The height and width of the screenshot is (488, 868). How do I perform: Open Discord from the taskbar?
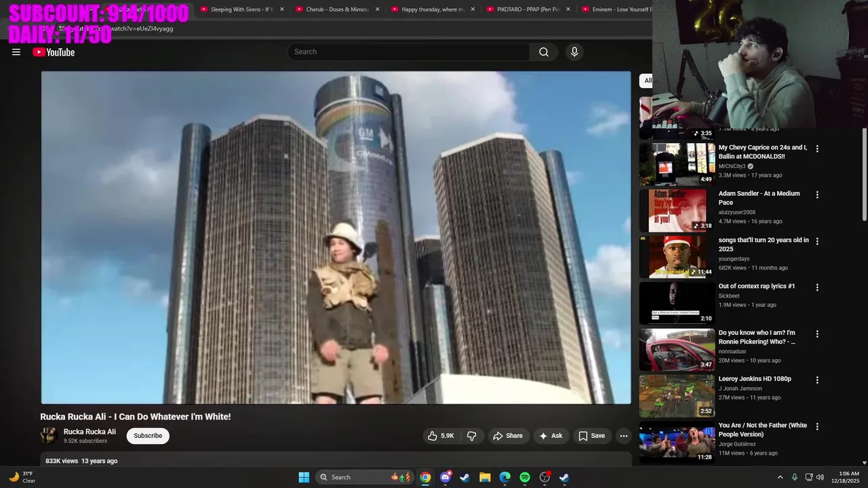pos(445,477)
